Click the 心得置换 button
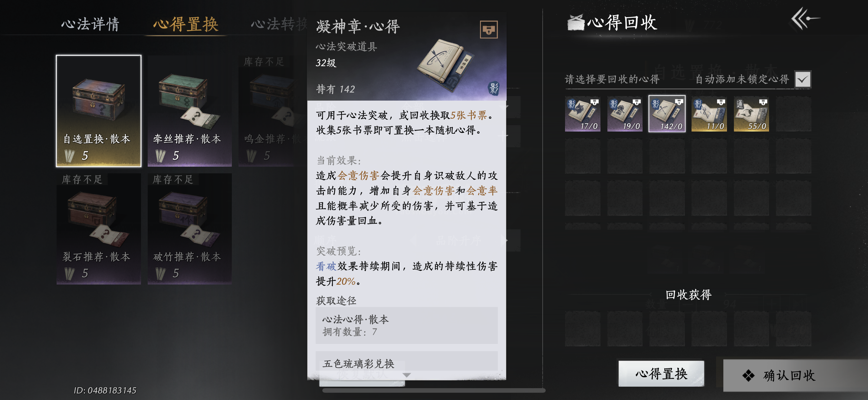 click(x=661, y=374)
